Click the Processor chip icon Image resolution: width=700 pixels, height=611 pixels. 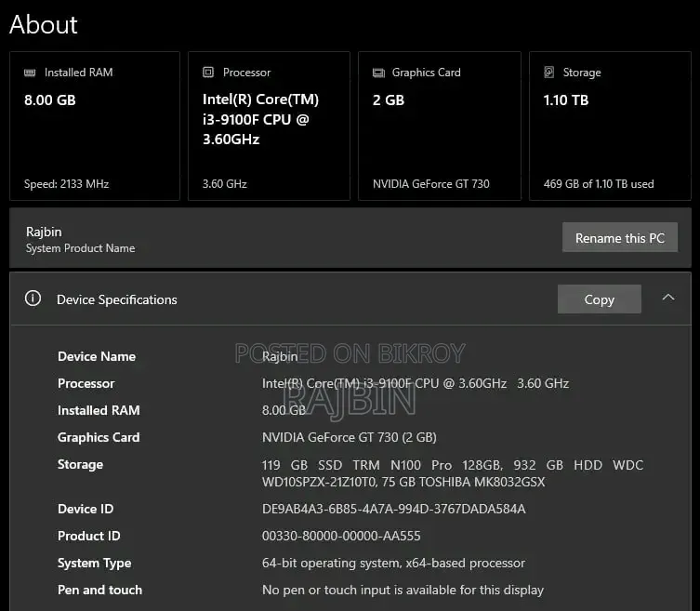coord(208,72)
